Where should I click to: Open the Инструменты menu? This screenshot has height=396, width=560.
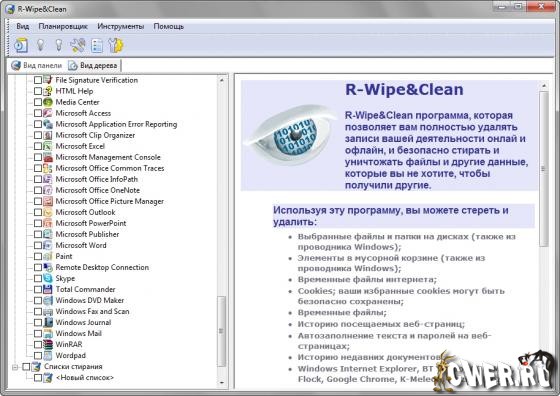pyautogui.click(x=121, y=26)
